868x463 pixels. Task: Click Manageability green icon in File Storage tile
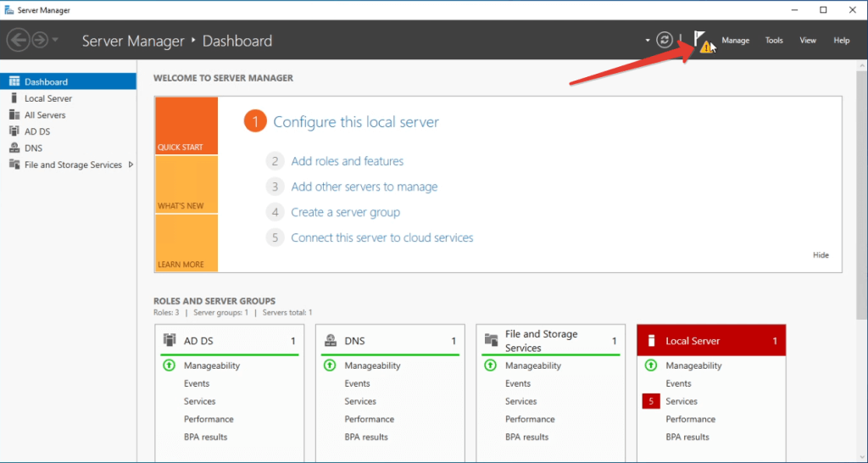(490, 365)
